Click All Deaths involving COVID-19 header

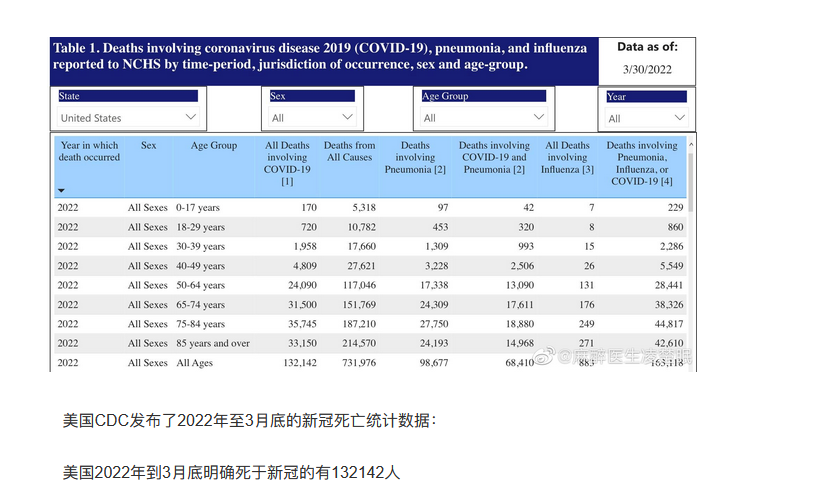pos(287,163)
